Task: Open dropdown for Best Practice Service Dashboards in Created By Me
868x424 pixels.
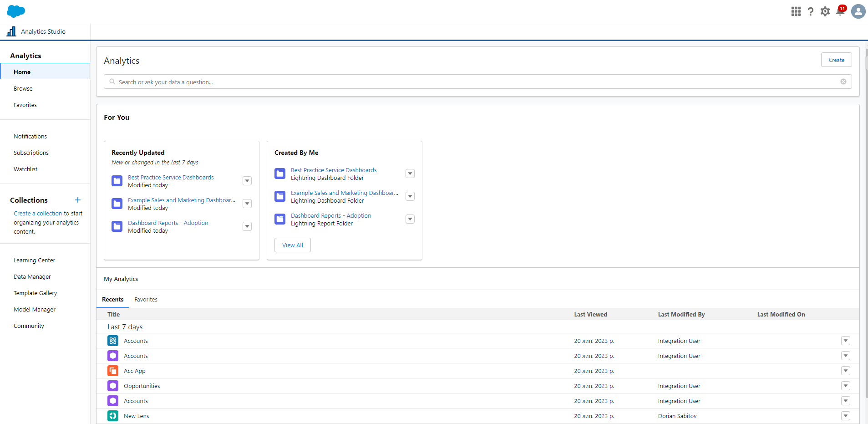Action: 410,174
